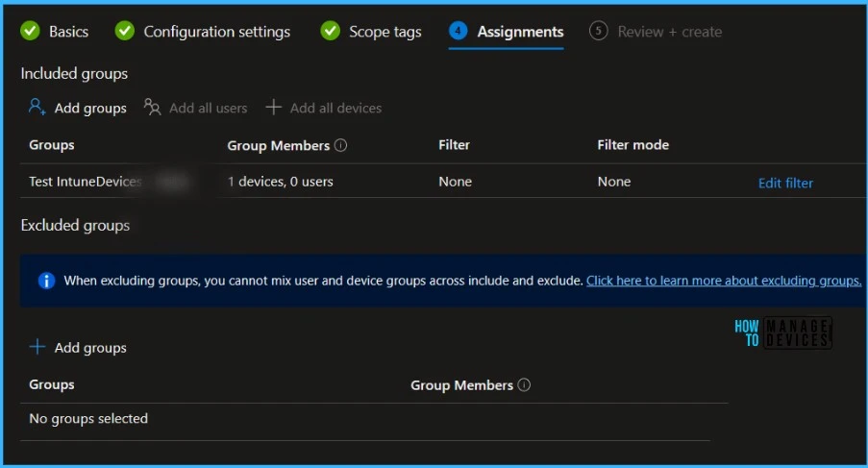Click the Included groups heading
This screenshot has width=868, height=468.
point(74,74)
